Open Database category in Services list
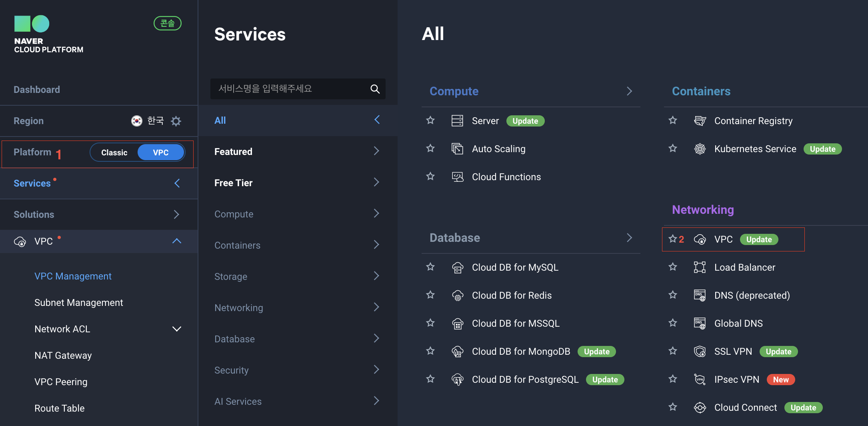The image size is (868, 426). pos(298,339)
